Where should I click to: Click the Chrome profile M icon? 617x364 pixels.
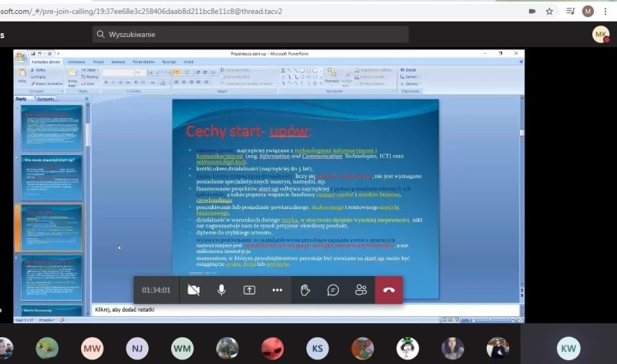(588, 12)
